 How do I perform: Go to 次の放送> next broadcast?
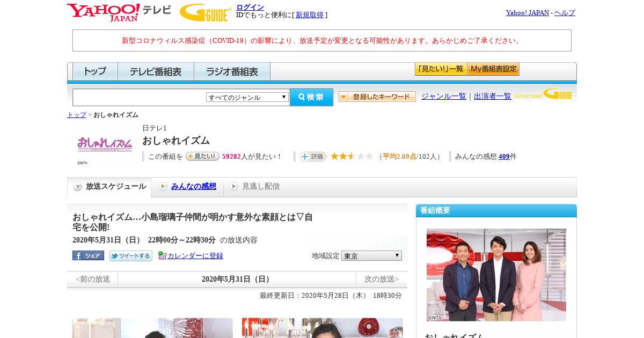382,279
